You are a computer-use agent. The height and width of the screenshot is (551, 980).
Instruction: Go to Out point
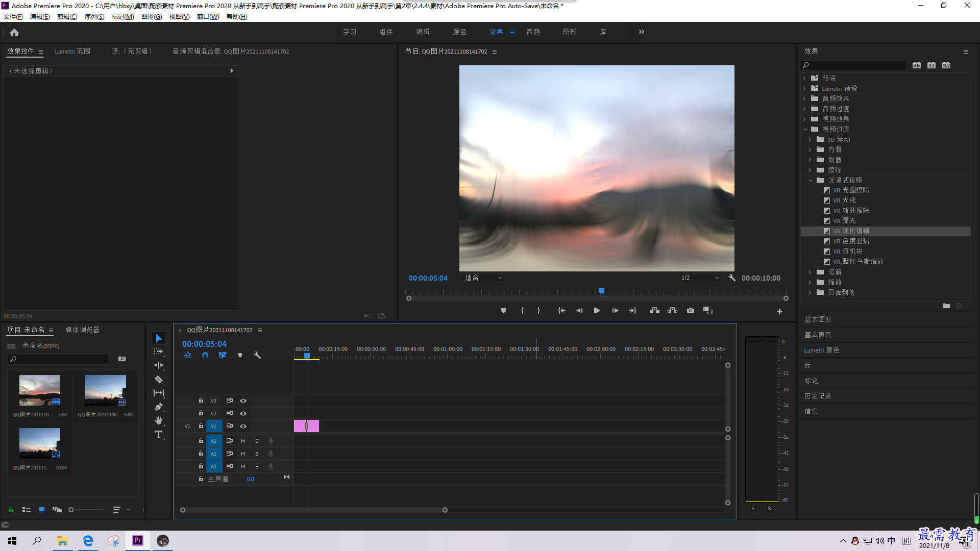coord(632,311)
